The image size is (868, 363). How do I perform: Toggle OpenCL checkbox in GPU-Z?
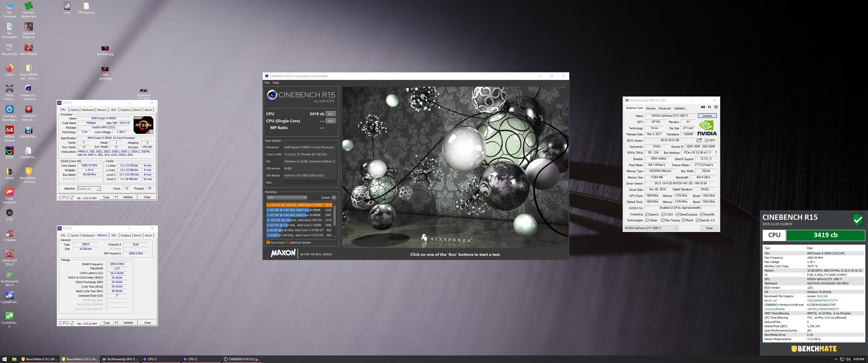coord(647,215)
